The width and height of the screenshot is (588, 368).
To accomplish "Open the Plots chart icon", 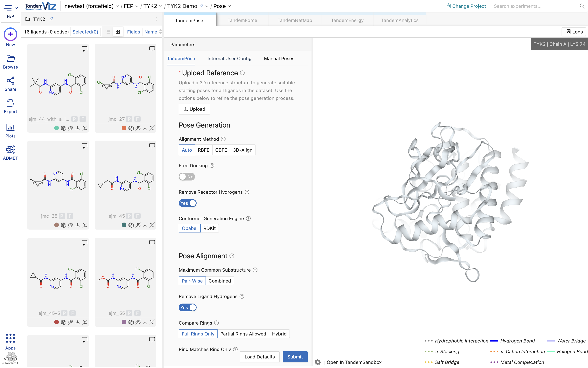I will pos(10,127).
